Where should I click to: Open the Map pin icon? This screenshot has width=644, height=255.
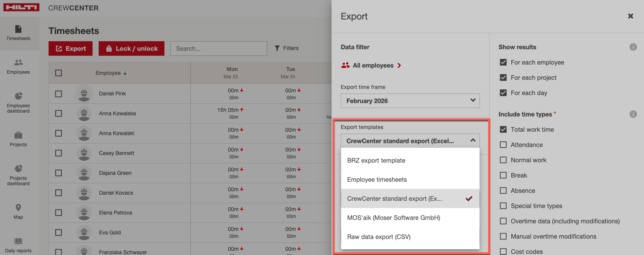pos(18,208)
